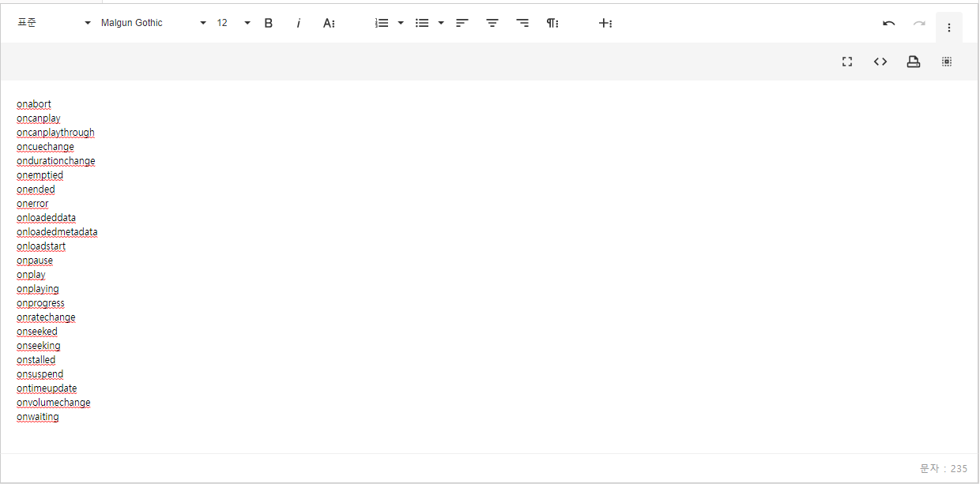Redo the last undone change
980x484 pixels.
click(x=919, y=23)
